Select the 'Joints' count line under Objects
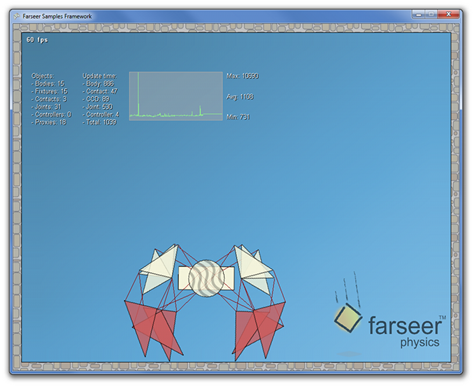Screen dimensions: 474x387 (46, 107)
